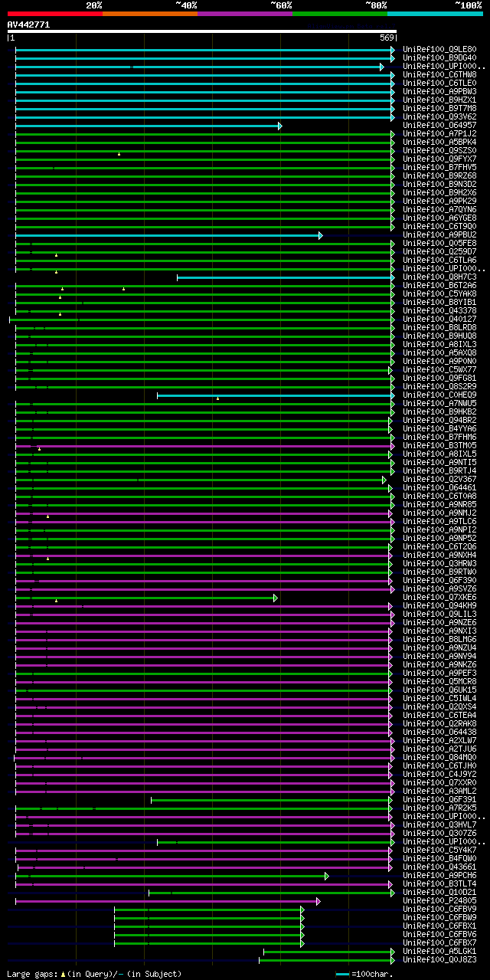Viewport: 490px width, 980px height.
Task: Click the label UniRef100_C6FBX7
Action: click(x=439, y=943)
